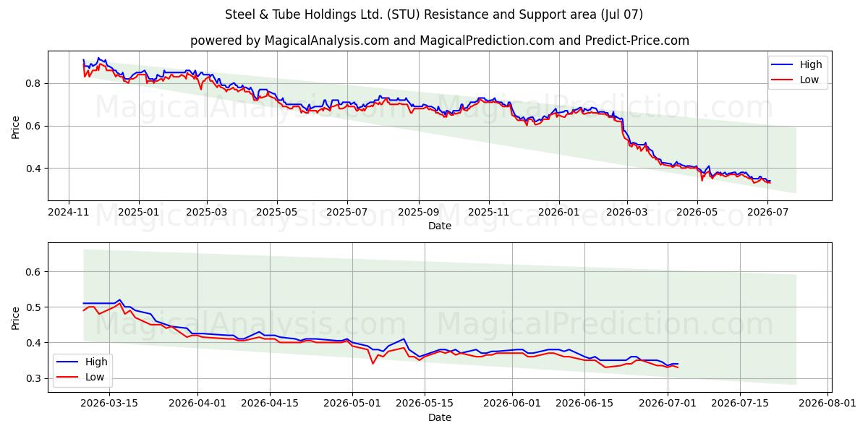The width and height of the screenshot is (868, 434).
Task: Click the '2025-07' x-axis label
Action: pyautogui.click(x=347, y=213)
